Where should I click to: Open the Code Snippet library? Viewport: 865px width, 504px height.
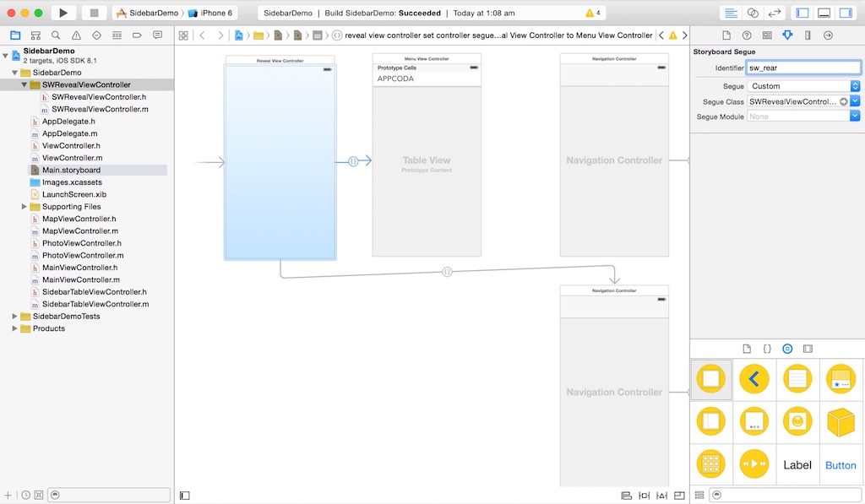pyautogui.click(x=767, y=348)
